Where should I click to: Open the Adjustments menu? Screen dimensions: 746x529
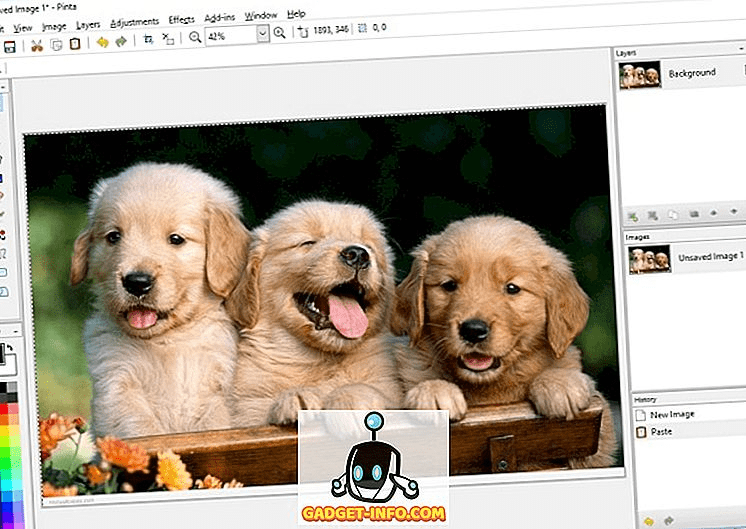pyautogui.click(x=135, y=22)
